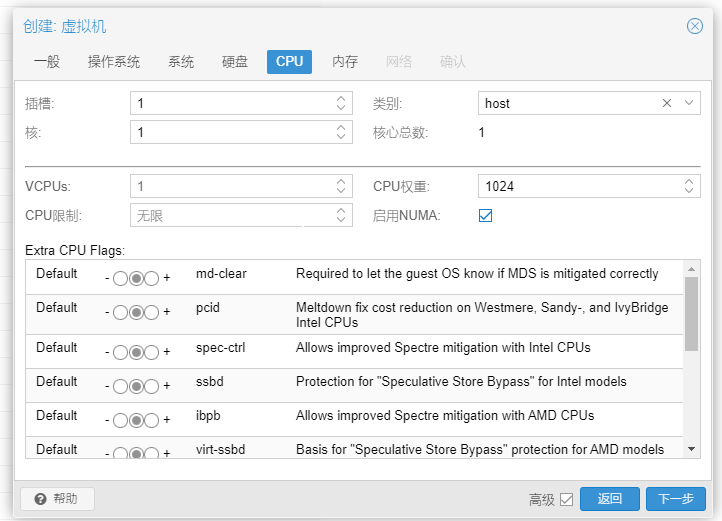Toggle the 高级 advanced checkbox
722x521 pixels.
tap(566, 499)
